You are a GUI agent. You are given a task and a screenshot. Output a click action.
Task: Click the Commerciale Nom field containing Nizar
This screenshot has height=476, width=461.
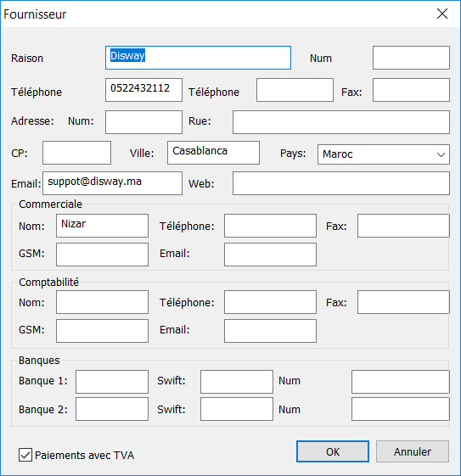tap(102, 226)
